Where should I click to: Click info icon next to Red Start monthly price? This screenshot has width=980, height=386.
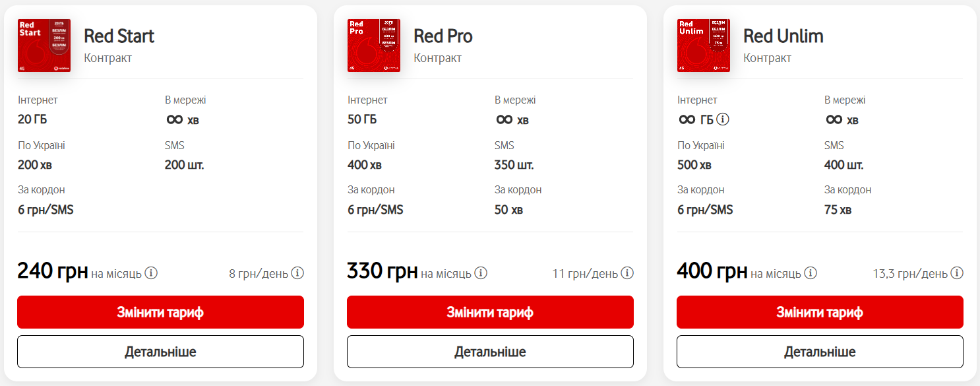(151, 273)
